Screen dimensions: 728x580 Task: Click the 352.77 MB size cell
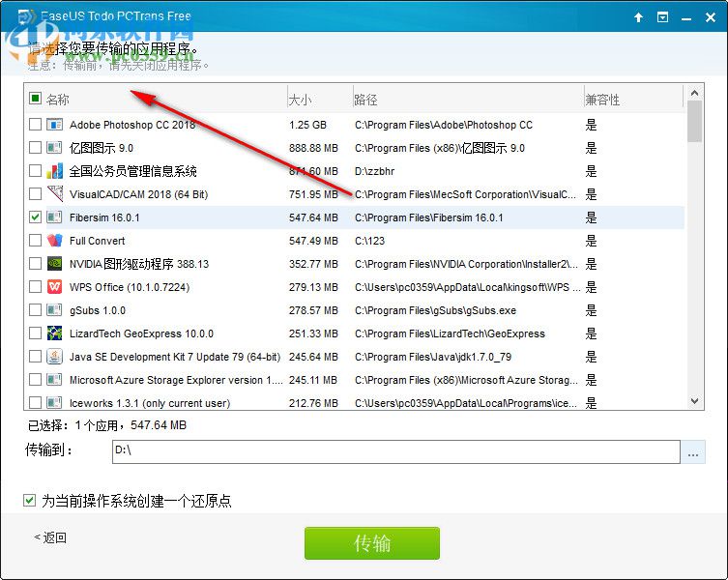[x=313, y=264]
